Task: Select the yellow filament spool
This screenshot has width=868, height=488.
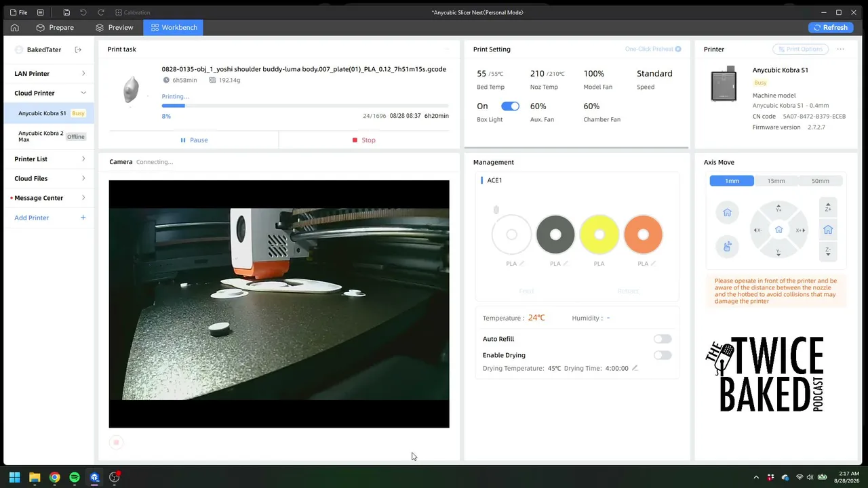Action: (599, 235)
